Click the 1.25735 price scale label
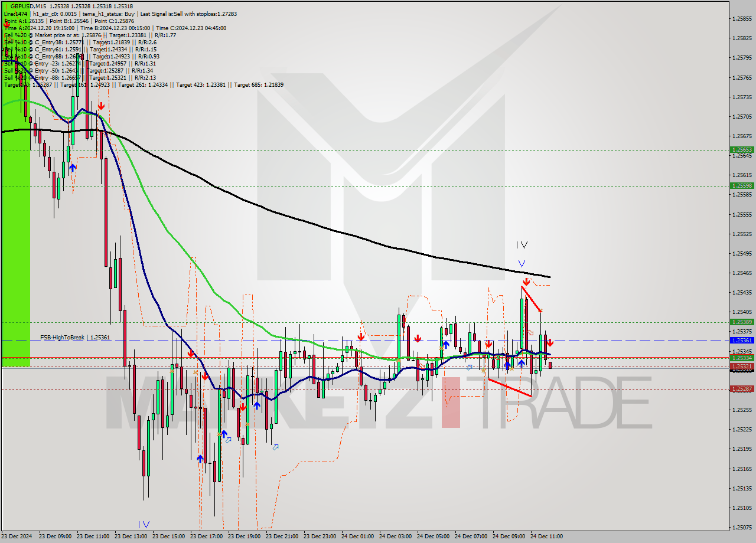This screenshot has height=543, width=756. tap(742, 97)
